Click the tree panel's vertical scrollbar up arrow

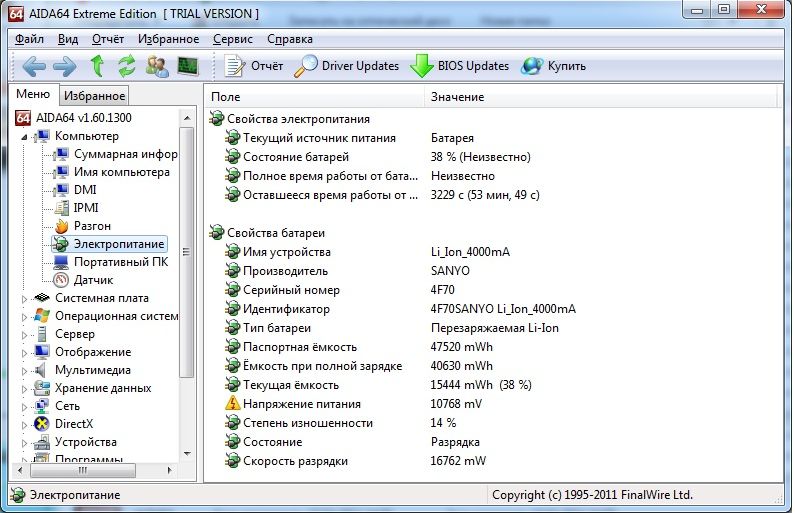coord(187,118)
